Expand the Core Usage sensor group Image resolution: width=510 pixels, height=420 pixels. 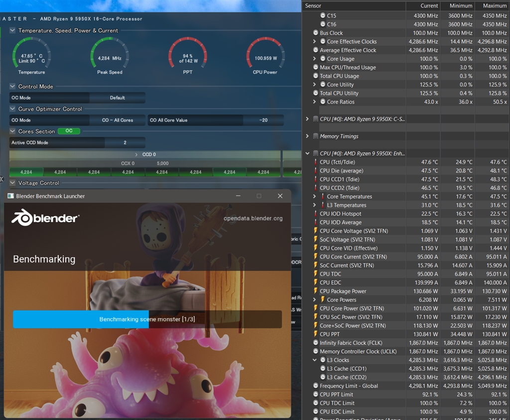click(x=314, y=59)
